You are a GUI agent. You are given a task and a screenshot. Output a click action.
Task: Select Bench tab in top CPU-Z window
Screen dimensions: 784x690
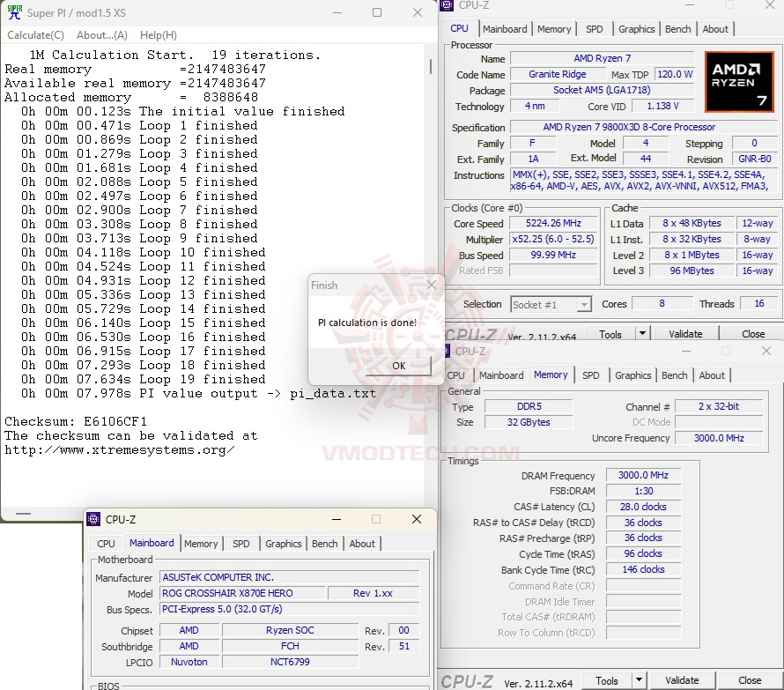(677, 29)
